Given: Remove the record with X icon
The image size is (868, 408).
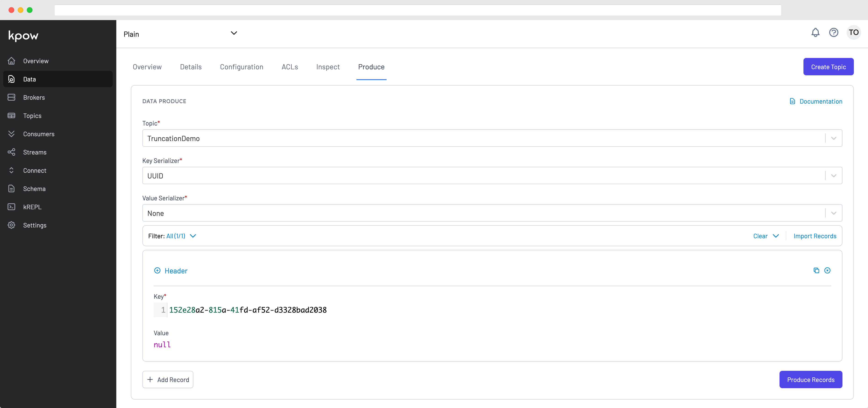Looking at the screenshot, I should (x=827, y=270).
